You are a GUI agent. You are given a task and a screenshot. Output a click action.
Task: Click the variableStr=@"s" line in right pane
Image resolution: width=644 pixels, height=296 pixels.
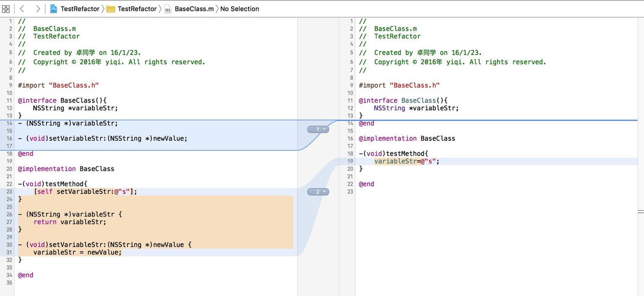407,161
